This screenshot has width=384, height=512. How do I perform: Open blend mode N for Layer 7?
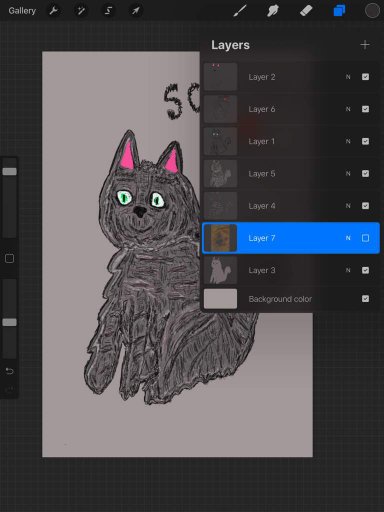[x=348, y=238]
